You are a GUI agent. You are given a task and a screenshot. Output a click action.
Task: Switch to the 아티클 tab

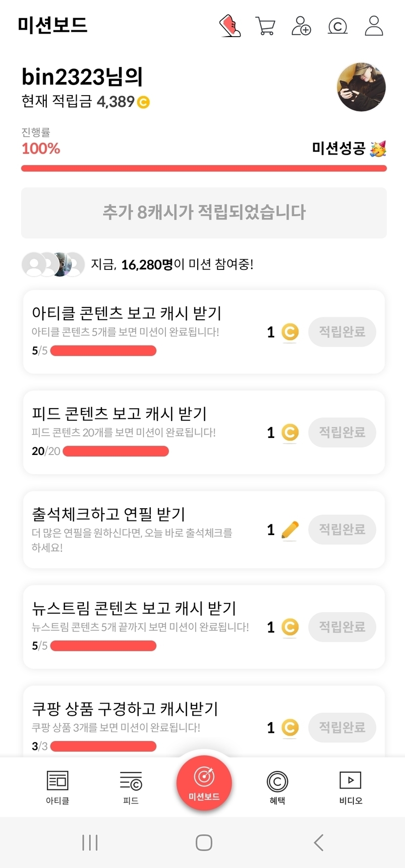tap(58, 787)
